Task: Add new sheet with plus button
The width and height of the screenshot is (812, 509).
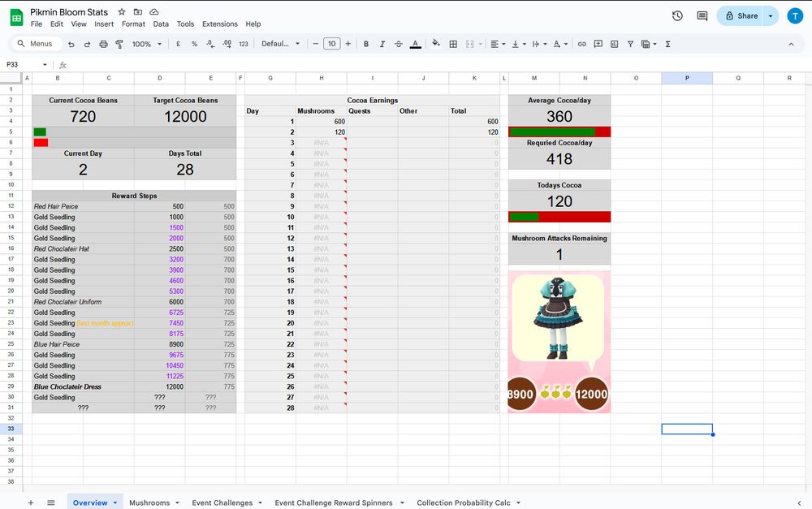Action: point(31,503)
